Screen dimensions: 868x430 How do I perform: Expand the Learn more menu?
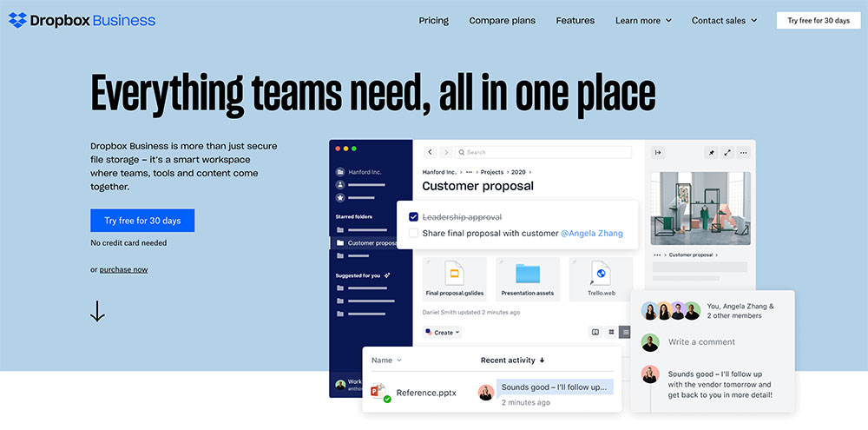643,21
